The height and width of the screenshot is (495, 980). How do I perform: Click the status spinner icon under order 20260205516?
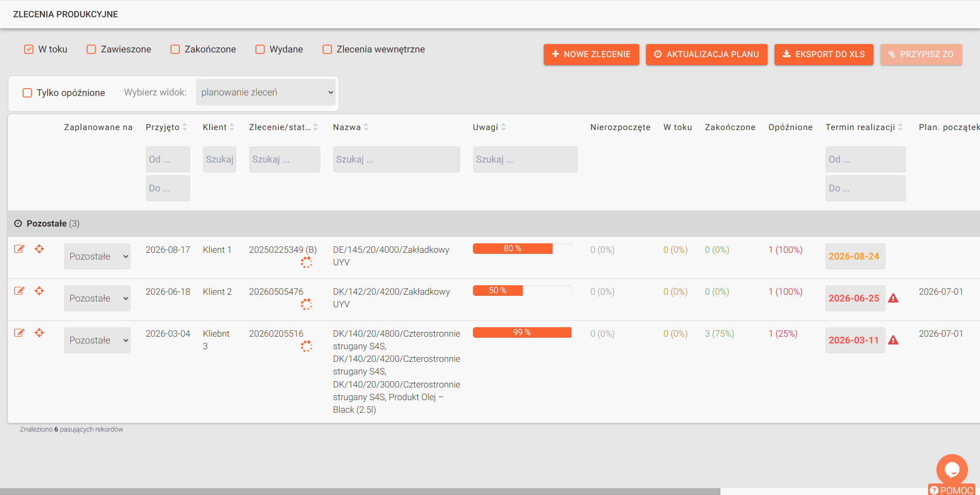click(306, 346)
